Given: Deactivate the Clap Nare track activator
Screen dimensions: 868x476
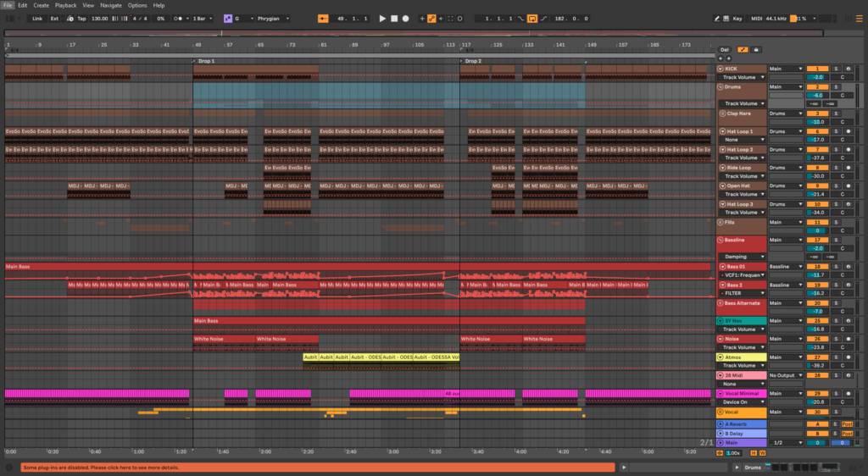Looking at the screenshot, I should point(817,113).
